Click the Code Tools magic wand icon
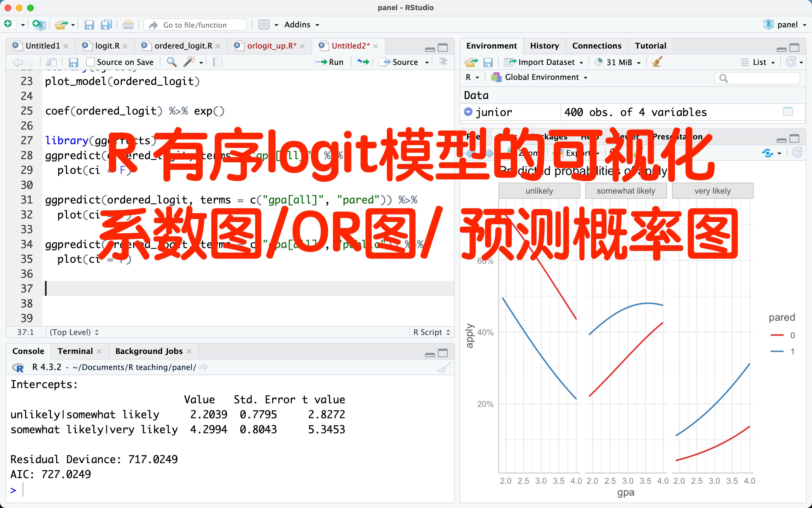The width and height of the screenshot is (812, 508). [x=189, y=62]
